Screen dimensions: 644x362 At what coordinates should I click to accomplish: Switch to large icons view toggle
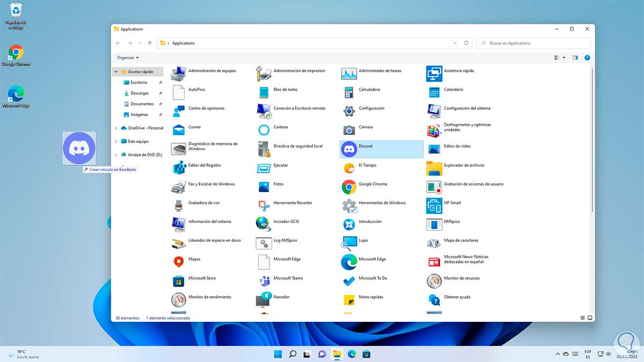[x=589, y=318]
